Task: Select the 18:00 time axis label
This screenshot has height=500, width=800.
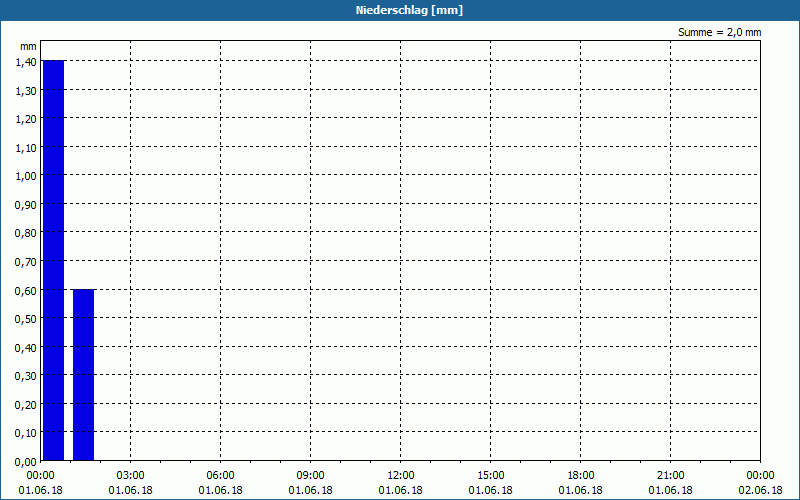Action: tap(581, 476)
